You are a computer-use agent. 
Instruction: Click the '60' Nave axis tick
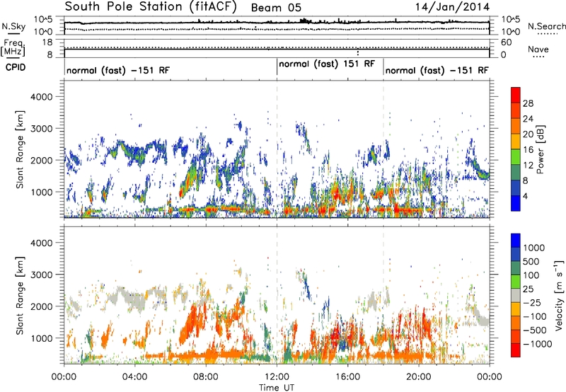(506, 42)
